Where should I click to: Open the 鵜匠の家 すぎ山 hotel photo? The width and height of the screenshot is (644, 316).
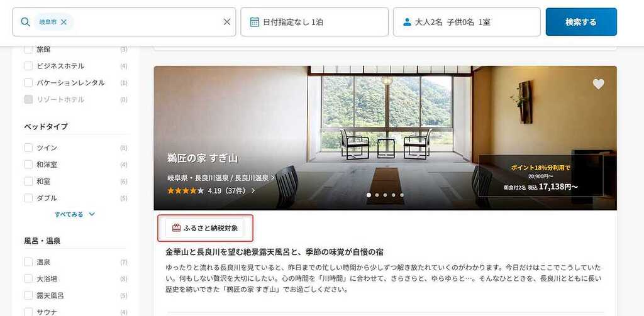coord(386,138)
